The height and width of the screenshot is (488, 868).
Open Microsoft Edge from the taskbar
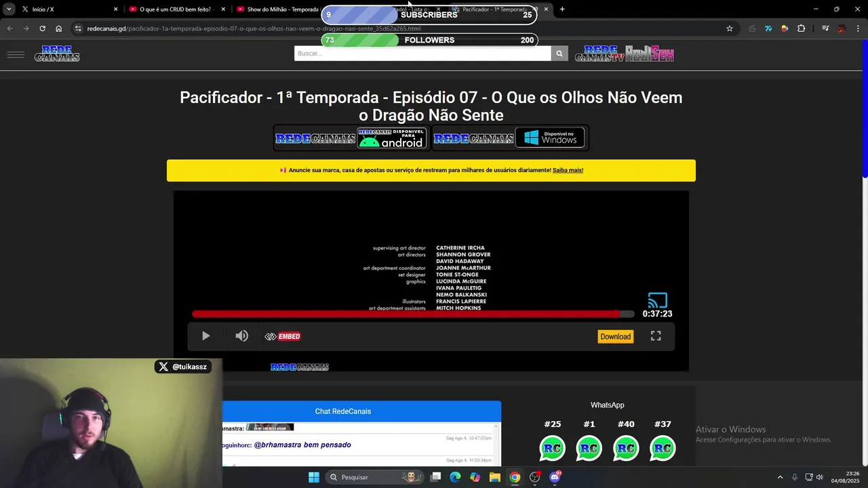click(455, 477)
